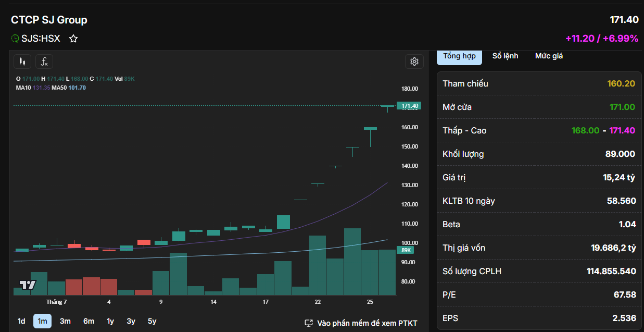Click the EPS value 2.536
This screenshot has width=644, height=332.
[x=624, y=318]
